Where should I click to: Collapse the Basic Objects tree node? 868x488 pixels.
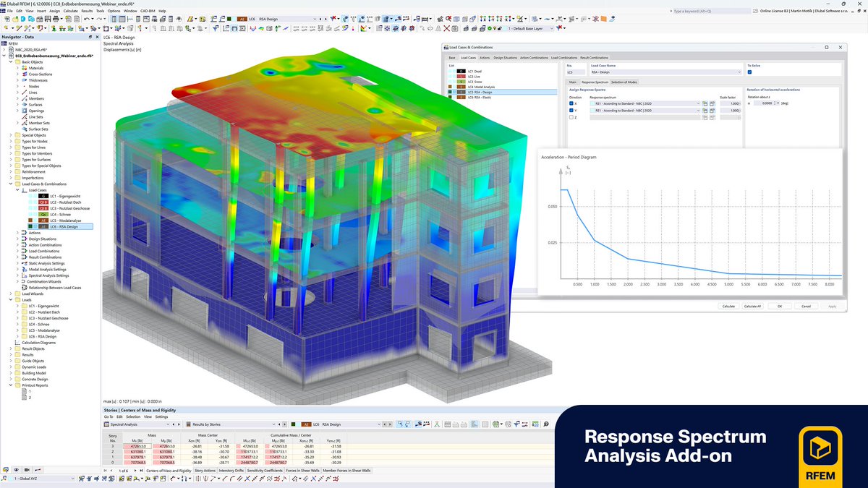[11, 61]
